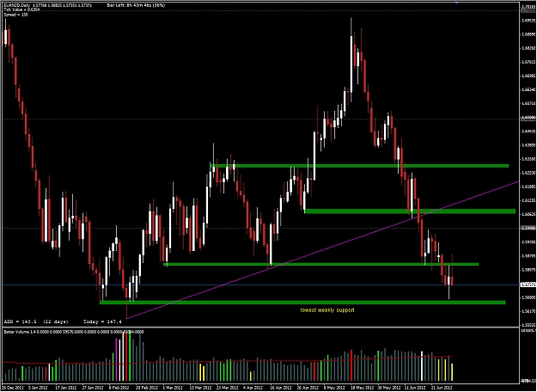Select the magenta ascending trendline
The image size is (537, 392).
pos(322,250)
